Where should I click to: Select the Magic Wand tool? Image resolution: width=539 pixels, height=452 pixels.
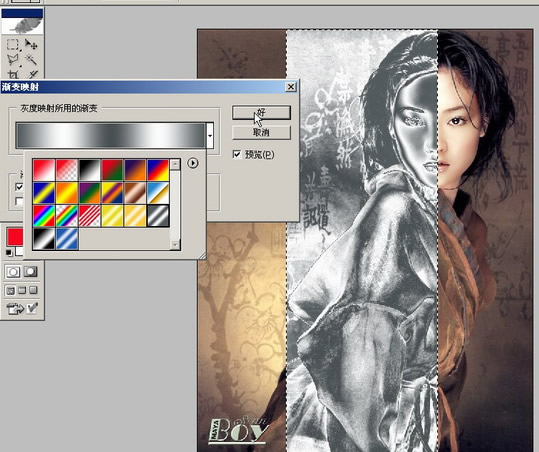coord(31,60)
